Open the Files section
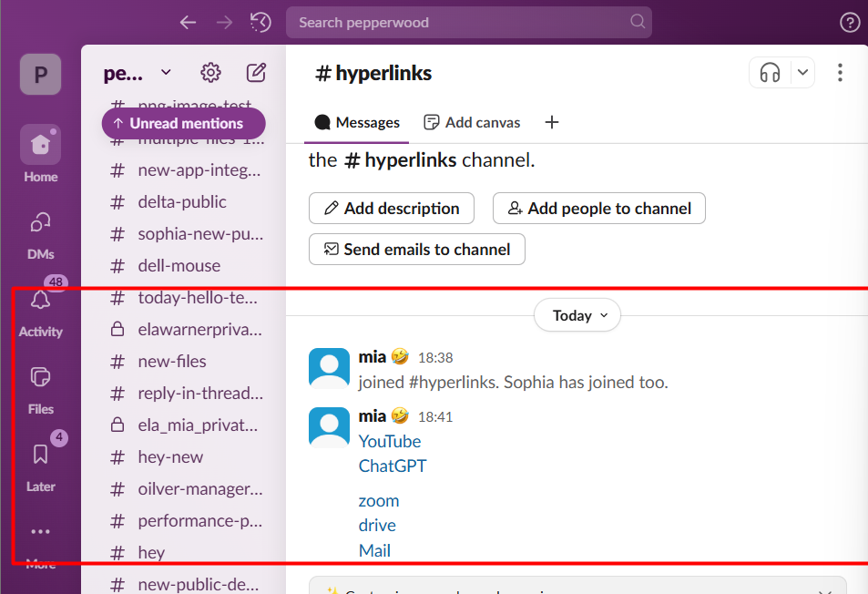868x594 pixels. click(x=40, y=378)
